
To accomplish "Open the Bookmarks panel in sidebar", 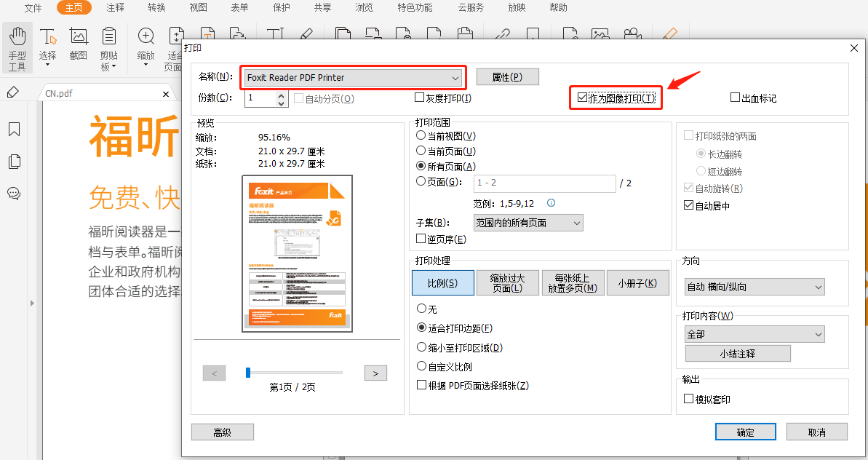I will (x=14, y=130).
